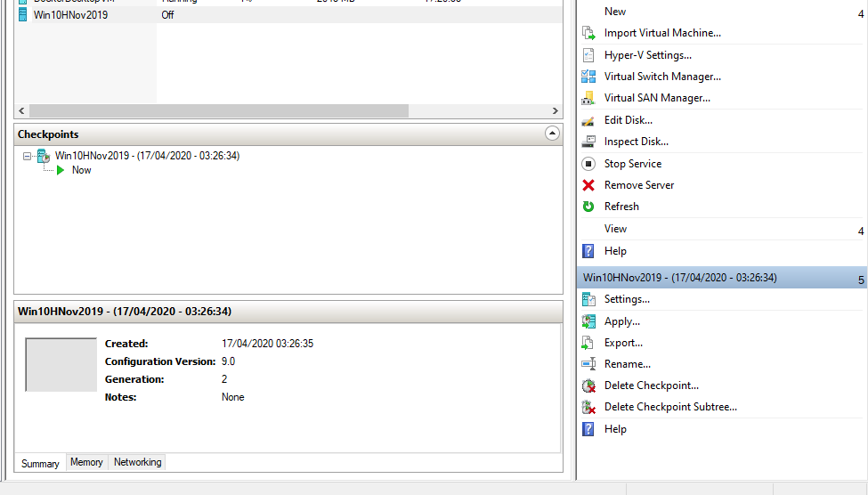Click the virtual machines list horizontal scrollbar thumb

tap(219, 110)
